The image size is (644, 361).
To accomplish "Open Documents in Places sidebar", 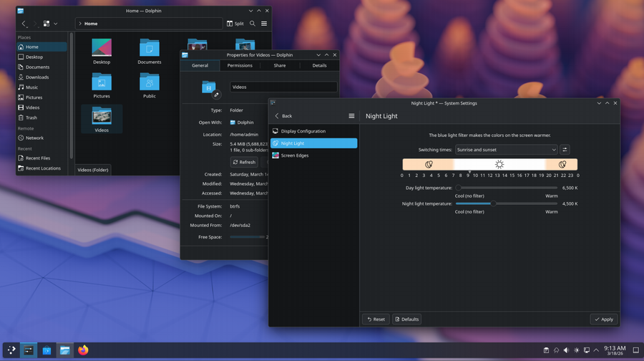I will [x=42, y=67].
